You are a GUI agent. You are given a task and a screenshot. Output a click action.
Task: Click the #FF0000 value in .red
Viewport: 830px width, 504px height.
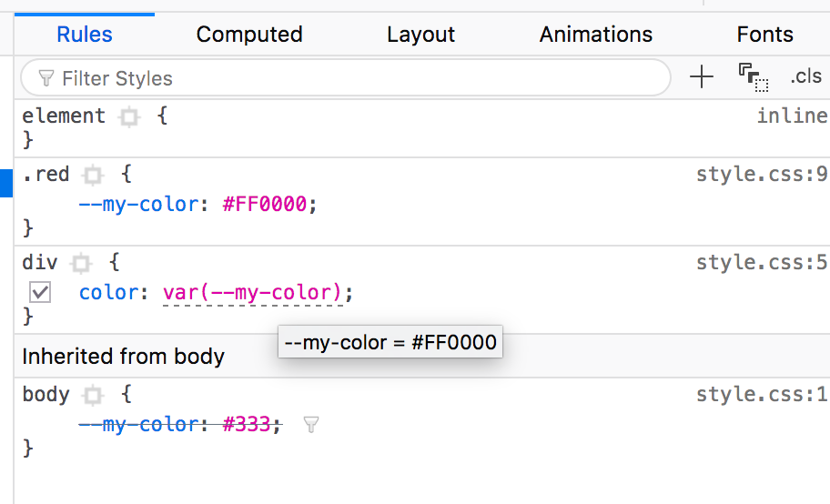pyautogui.click(x=265, y=205)
